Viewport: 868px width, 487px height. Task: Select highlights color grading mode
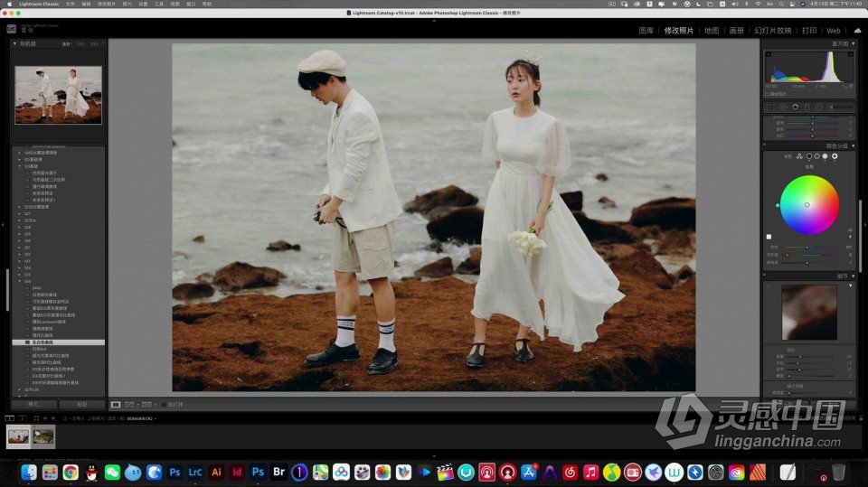[x=825, y=156]
